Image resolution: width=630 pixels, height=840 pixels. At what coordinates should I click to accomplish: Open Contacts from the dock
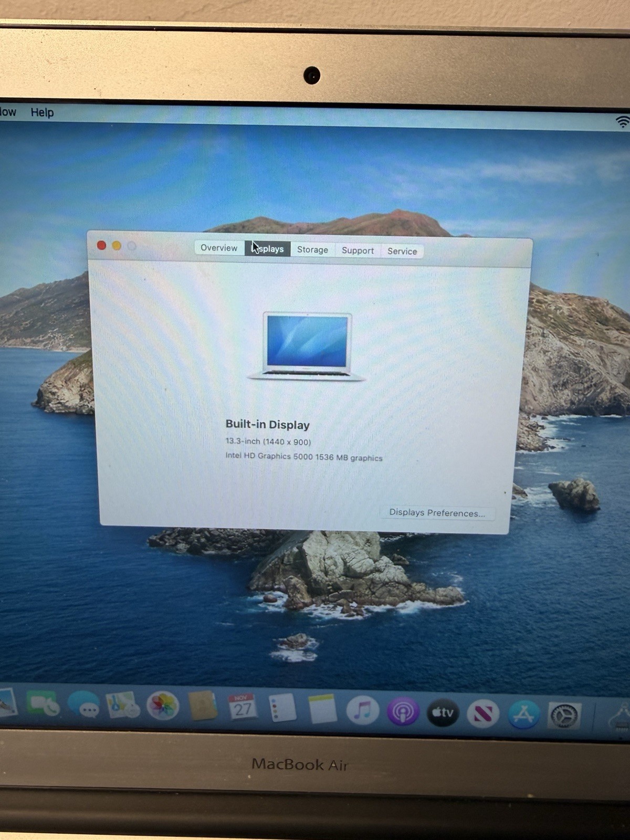[x=203, y=707]
